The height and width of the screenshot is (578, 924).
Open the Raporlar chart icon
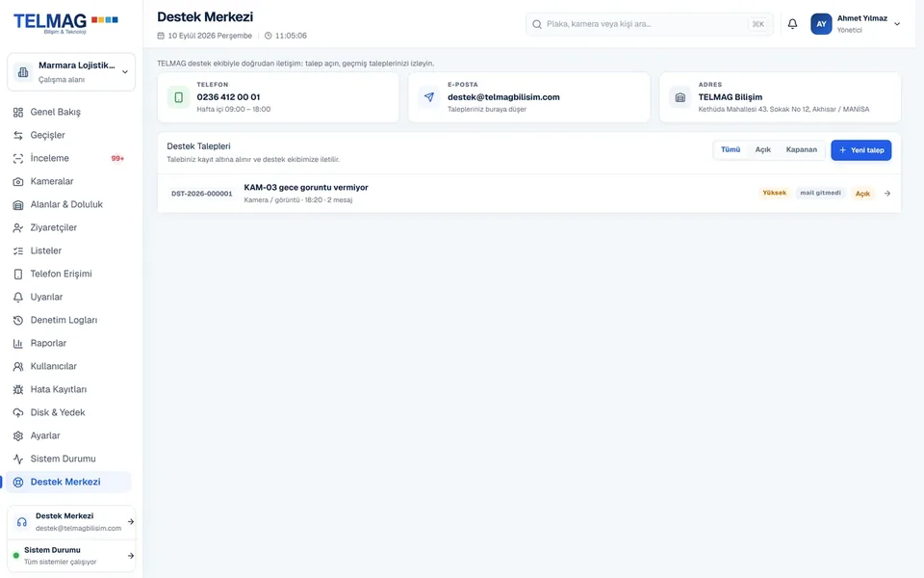click(18, 343)
